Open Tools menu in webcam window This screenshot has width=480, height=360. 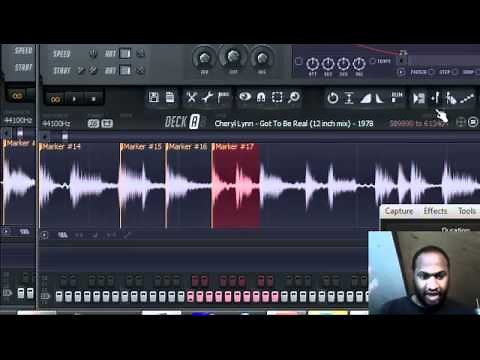coord(467,211)
